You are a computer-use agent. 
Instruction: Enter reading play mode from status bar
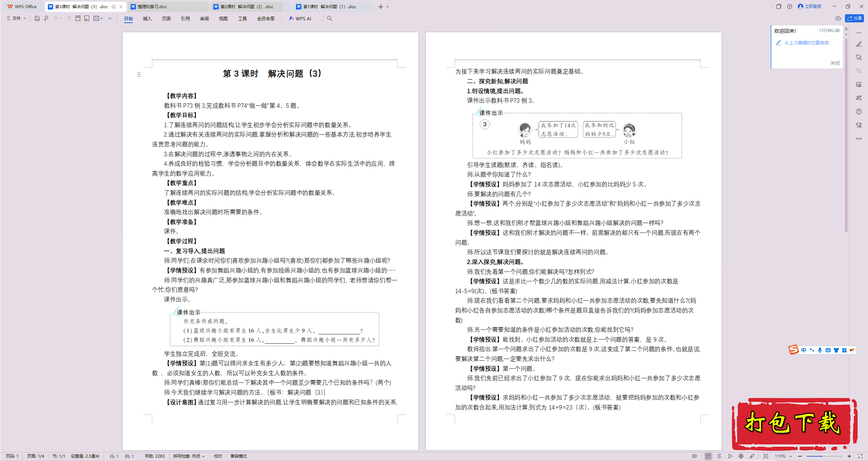[730, 456]
